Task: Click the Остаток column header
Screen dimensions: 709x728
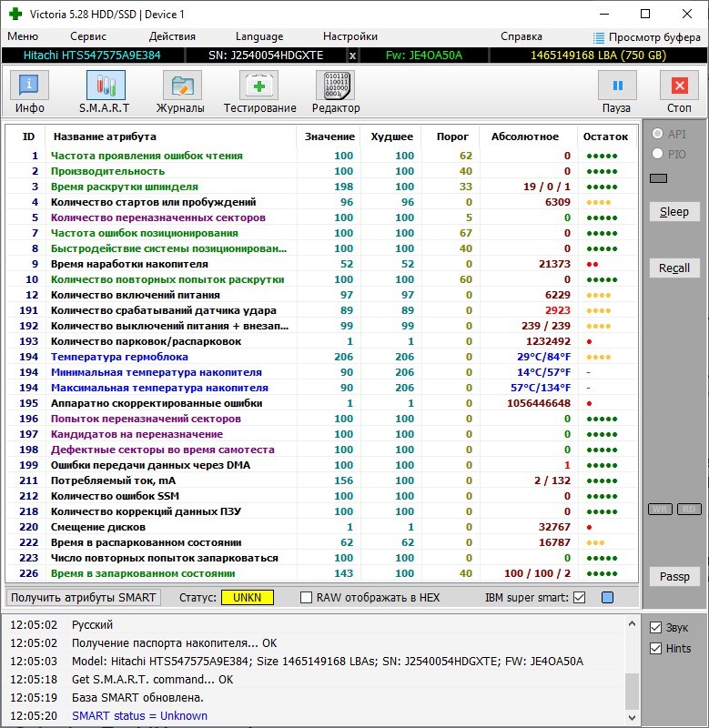Action: 605,136
